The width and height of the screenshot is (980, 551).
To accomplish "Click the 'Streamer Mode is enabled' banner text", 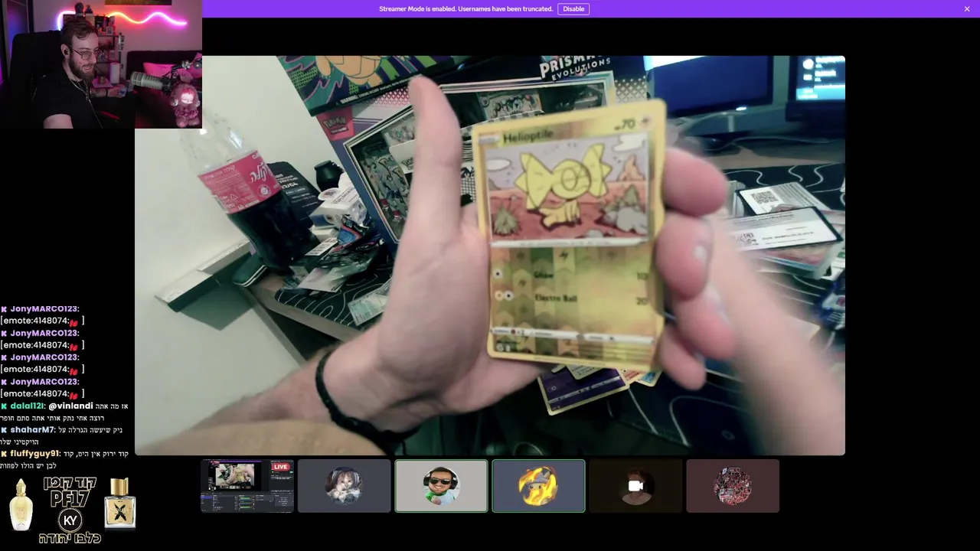I will pos(465,9).
